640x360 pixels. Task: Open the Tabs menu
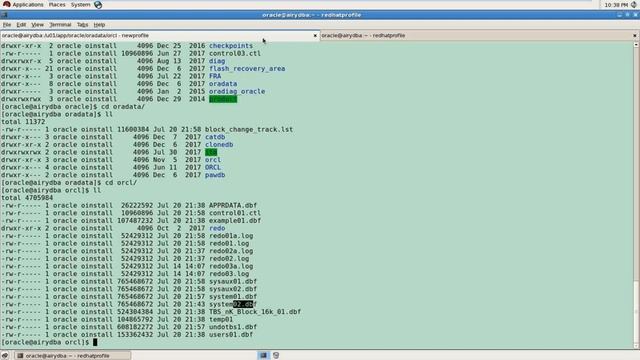82,24
